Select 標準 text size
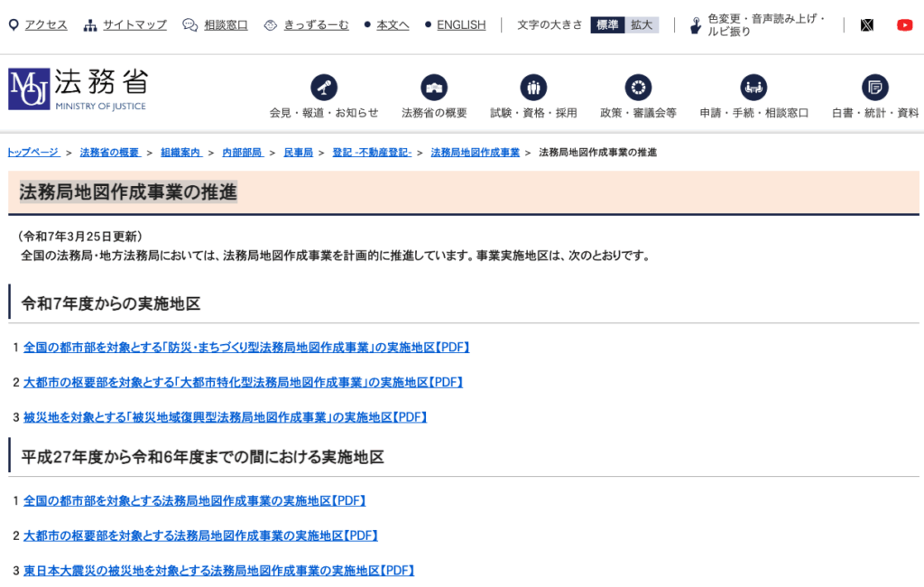The height and width of the screenshot is (587, 924). [606, 25]
